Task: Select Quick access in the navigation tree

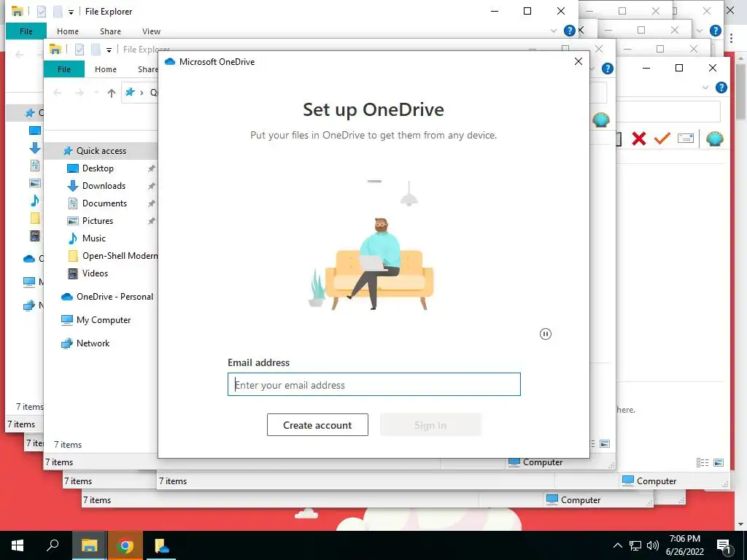Action: point(101,151)
